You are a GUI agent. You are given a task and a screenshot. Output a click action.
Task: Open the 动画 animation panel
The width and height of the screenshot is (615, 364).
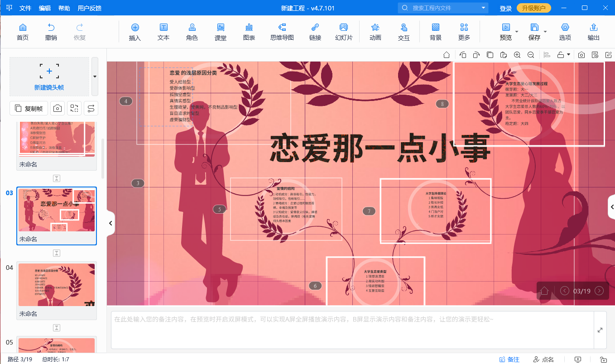pyautogui.click(x=375, y=32)
